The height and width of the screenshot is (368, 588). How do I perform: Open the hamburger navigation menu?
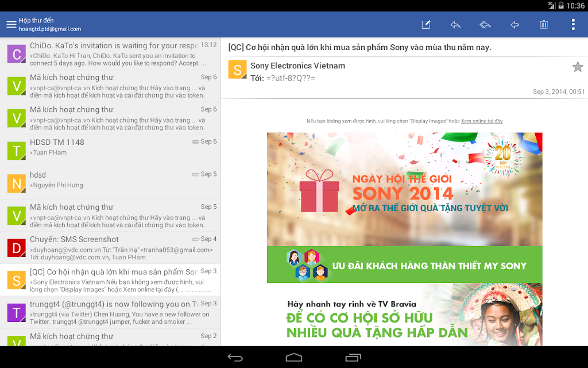[x=11, y=24]
